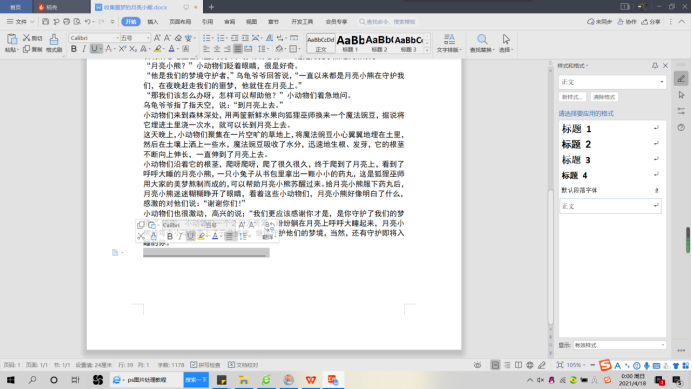
Task: Click decrease indent icon
Action: point(234,38)
